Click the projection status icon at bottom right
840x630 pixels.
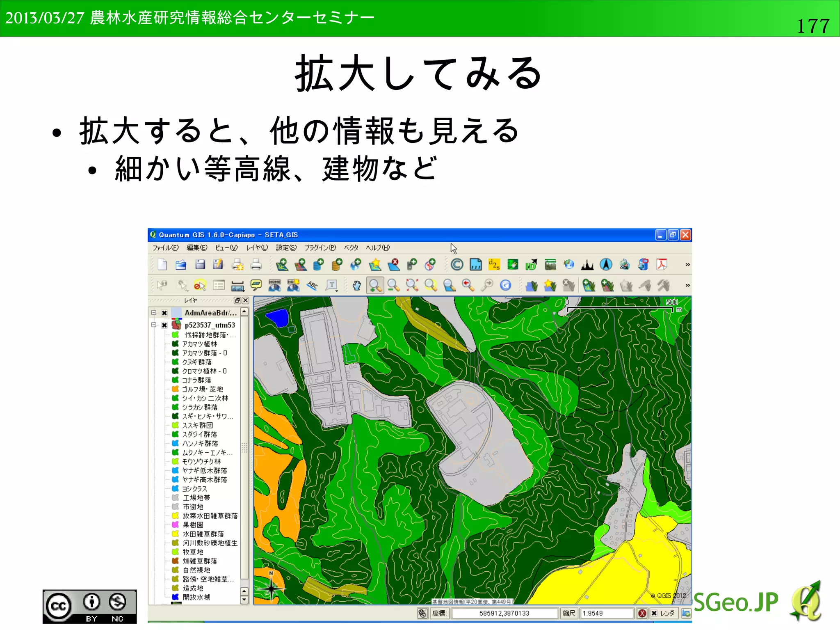[x=686, y=613]
